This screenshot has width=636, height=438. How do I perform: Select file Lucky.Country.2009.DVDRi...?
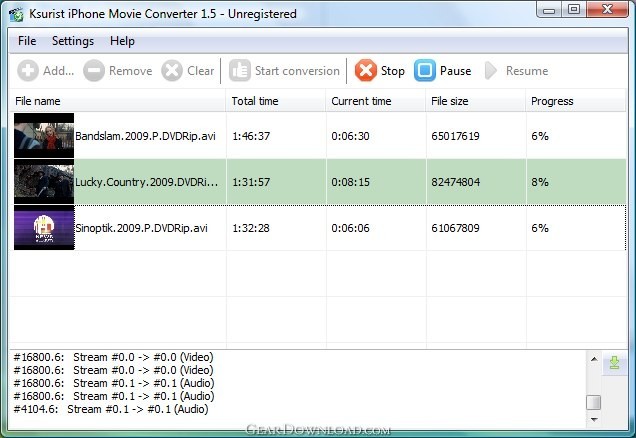146,182
